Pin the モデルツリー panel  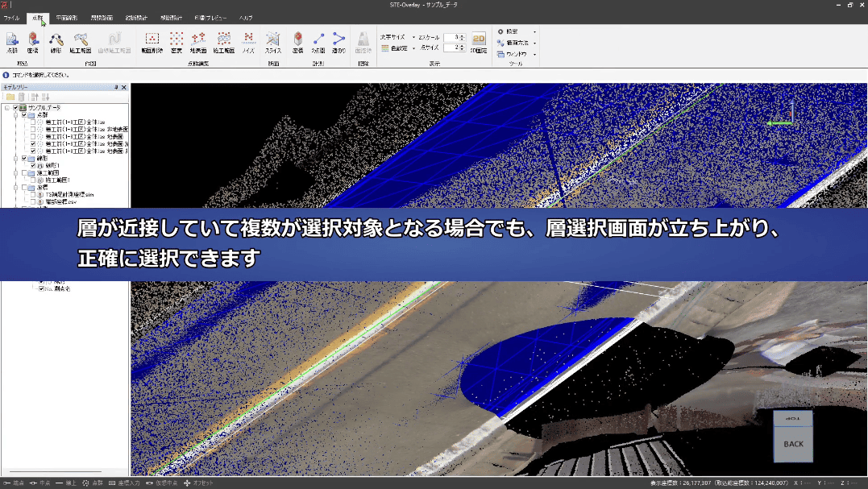(116, 87)
